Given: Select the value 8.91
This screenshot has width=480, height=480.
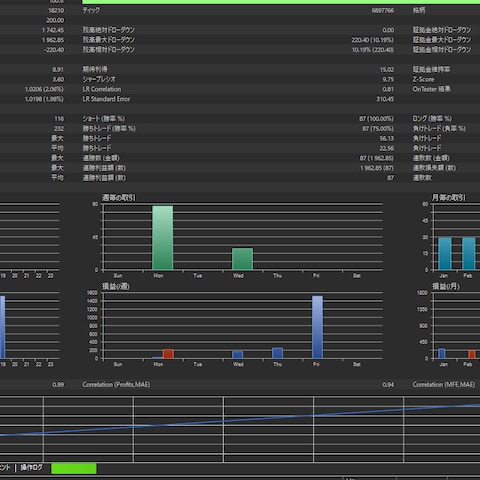Looking at the screenshot, I should pos(58,70).
